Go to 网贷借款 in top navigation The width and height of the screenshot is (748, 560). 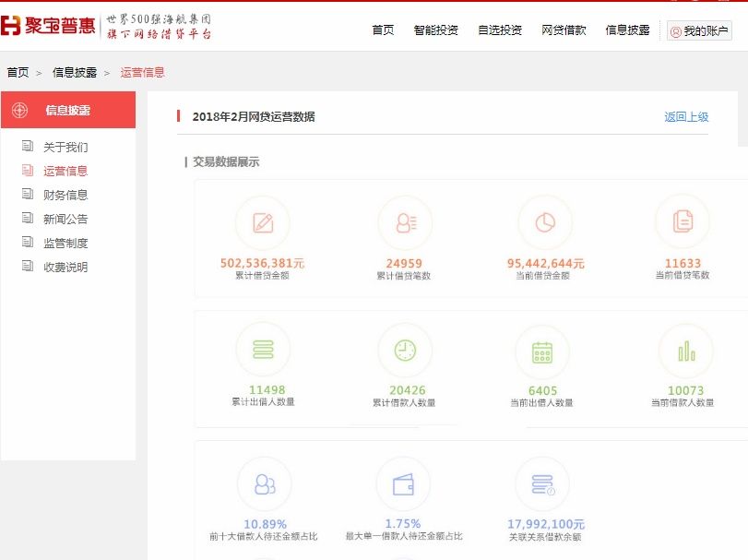coord(564,30)
